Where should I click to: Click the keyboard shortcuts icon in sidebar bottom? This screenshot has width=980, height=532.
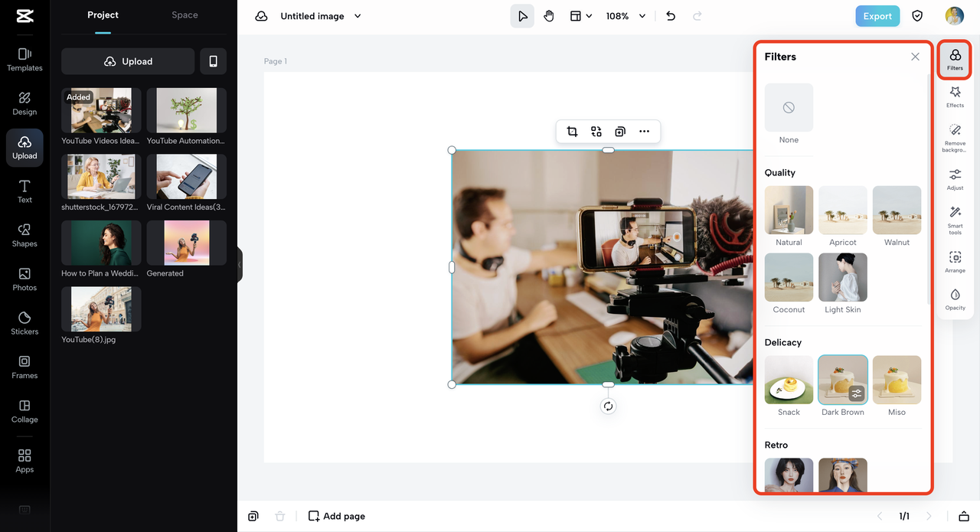24,510
